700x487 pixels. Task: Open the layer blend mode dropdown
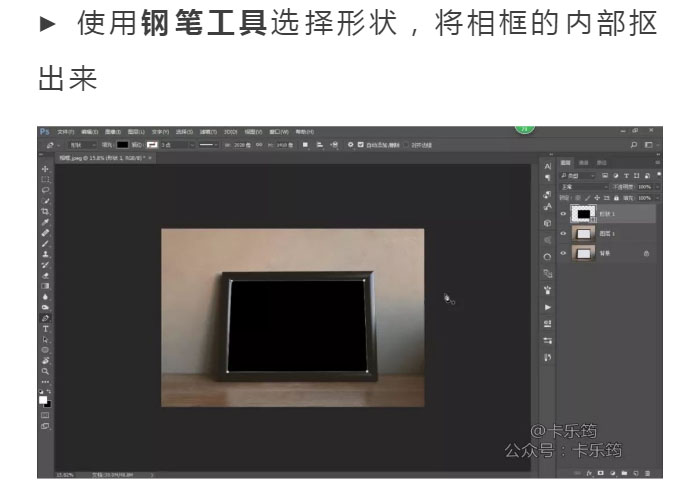(584, 187)
